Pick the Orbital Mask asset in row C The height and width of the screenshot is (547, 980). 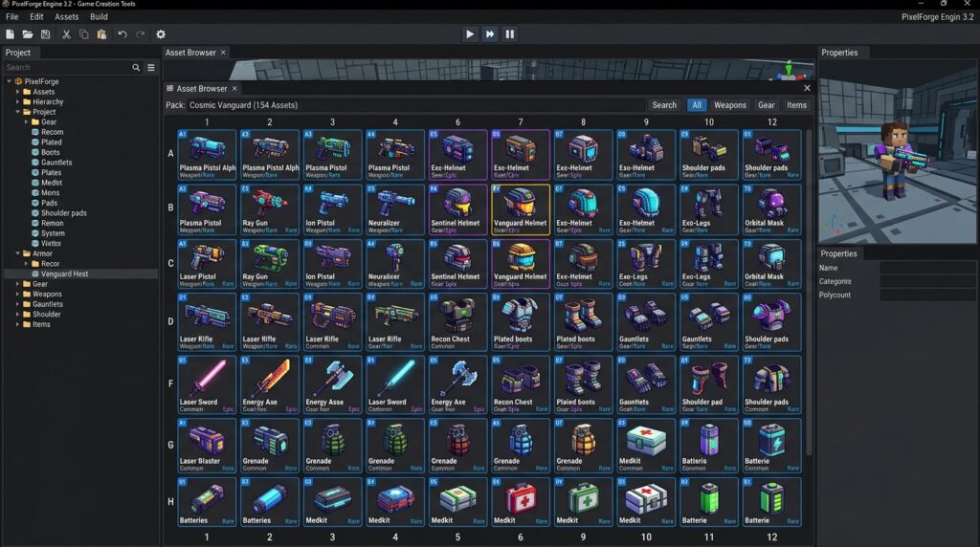(772, 264)
